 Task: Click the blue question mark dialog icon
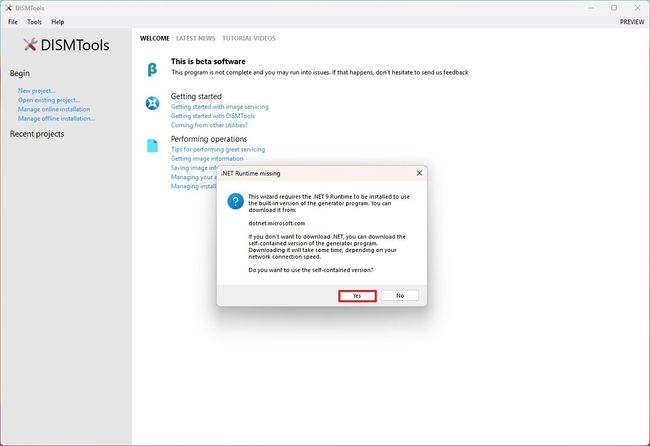coord(235,201)
